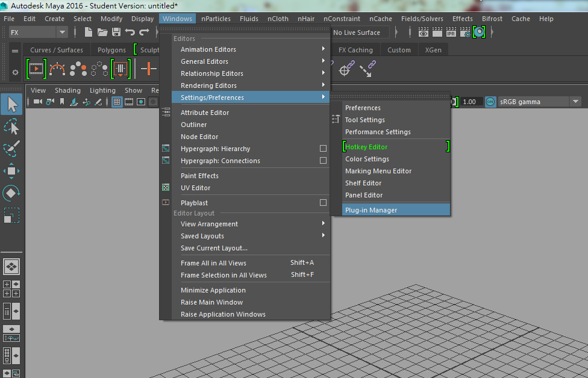Choose Plug-in Manager from submenu
The width and height of the screenshot is (588, 378).
tap(396, 210)
